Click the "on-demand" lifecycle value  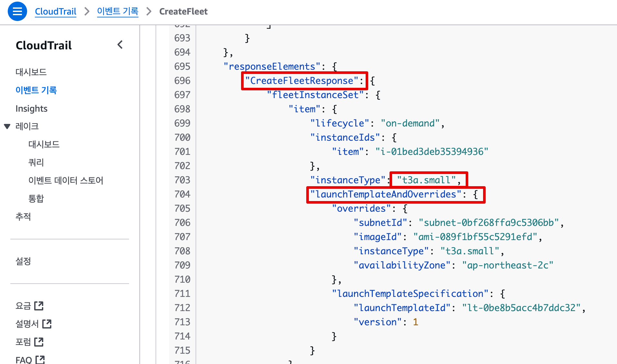[410, 123]
